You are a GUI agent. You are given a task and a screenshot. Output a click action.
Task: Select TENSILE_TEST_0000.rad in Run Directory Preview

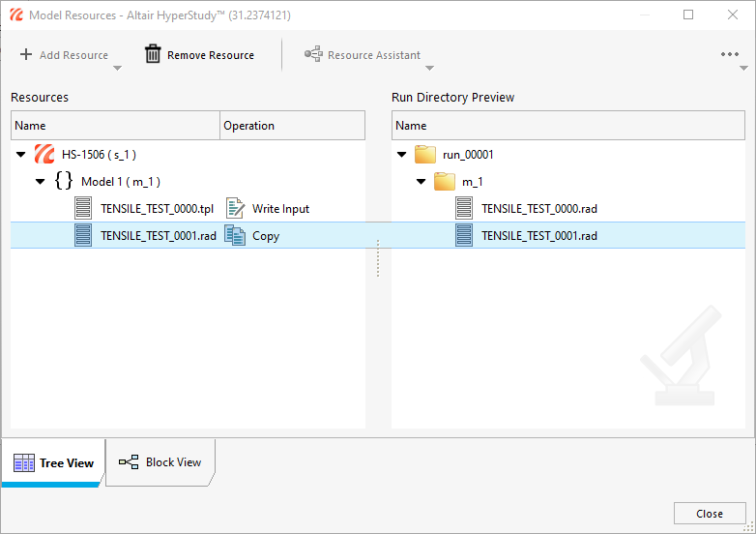pos(538,208)
